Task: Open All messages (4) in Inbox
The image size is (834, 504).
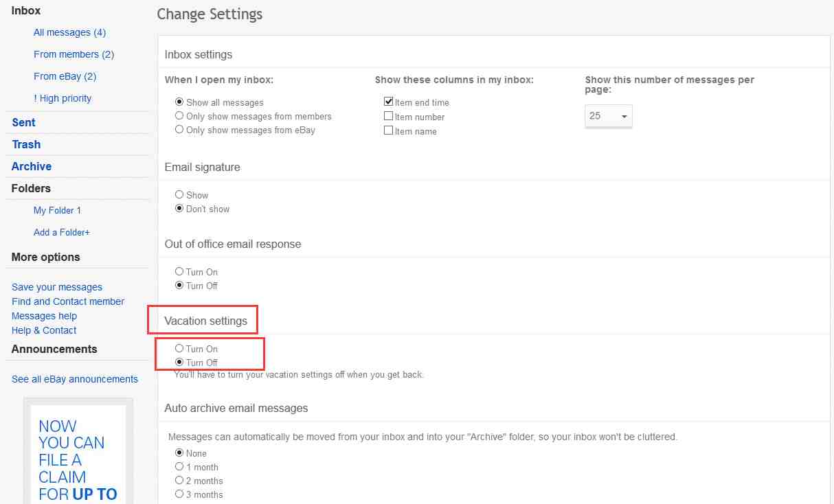Action: point(69,32)
